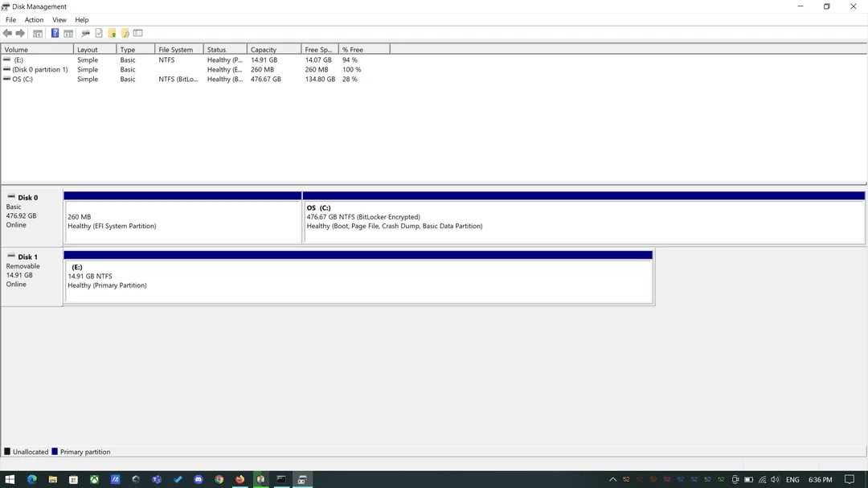Sort by the Layout column header
This screenshot has height=488, width=868.
tap(95, 49)
